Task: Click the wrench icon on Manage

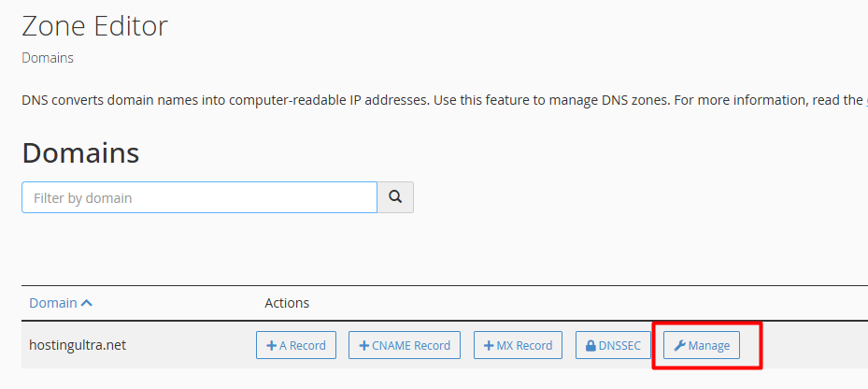Action: (x=679, y=346)
